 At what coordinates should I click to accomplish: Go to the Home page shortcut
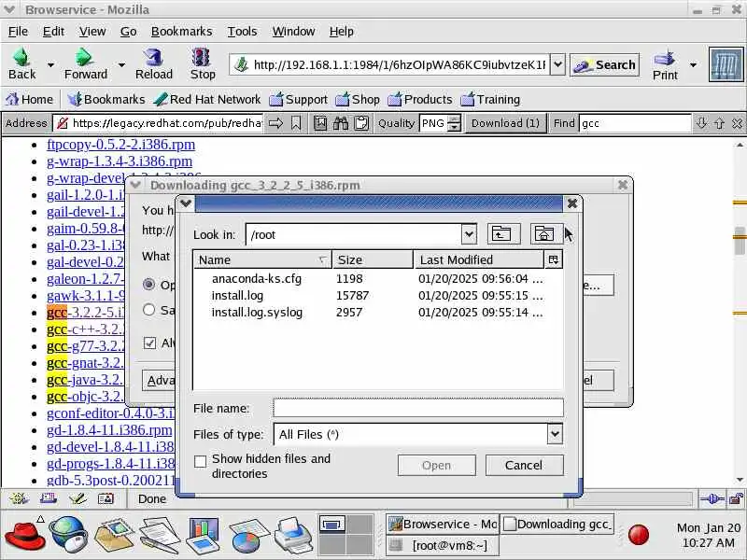tap(29, 100)
